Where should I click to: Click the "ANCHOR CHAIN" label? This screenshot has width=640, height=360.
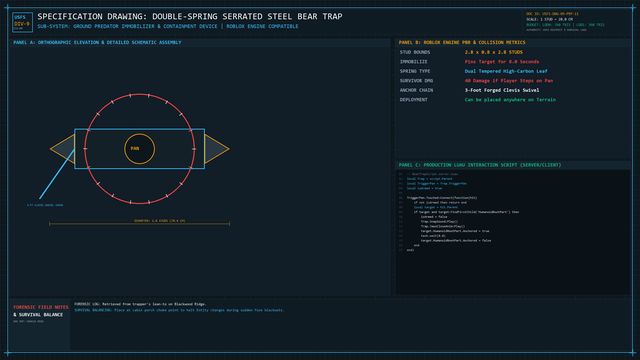(416, 90)
